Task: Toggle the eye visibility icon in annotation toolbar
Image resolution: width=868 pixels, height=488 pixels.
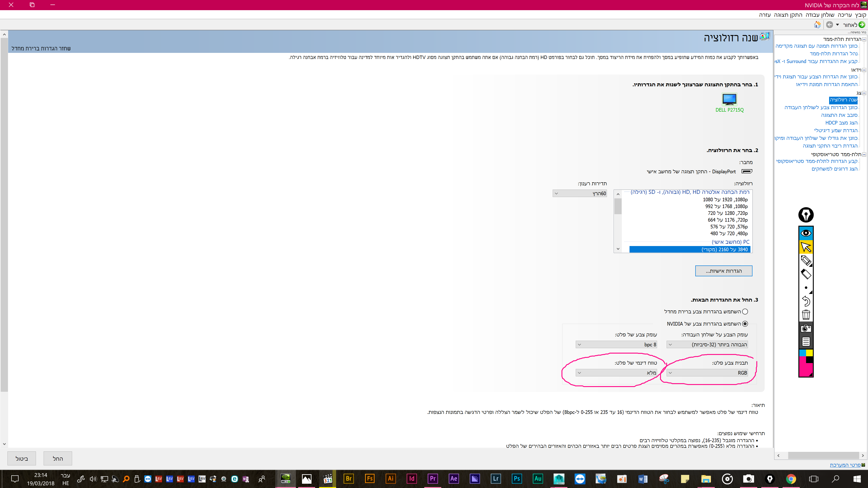Action: (x=806, y=233)
